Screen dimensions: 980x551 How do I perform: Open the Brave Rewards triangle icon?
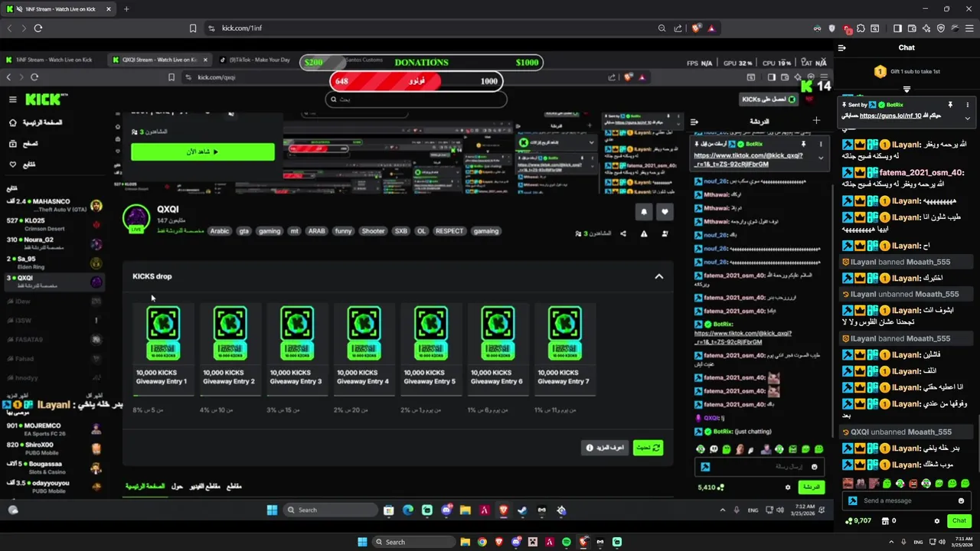(711, 28)
